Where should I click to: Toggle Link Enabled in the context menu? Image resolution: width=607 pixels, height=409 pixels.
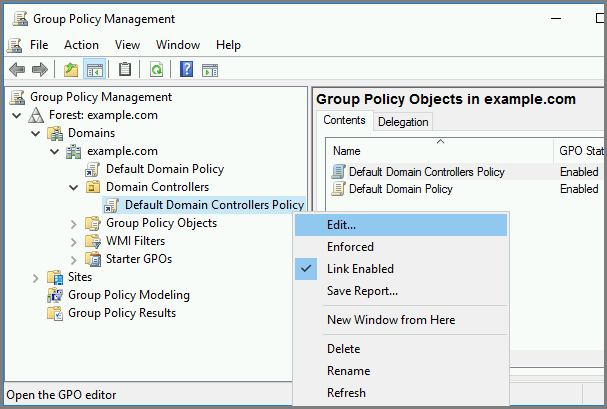pyautogui.click(x=360, y=269)
